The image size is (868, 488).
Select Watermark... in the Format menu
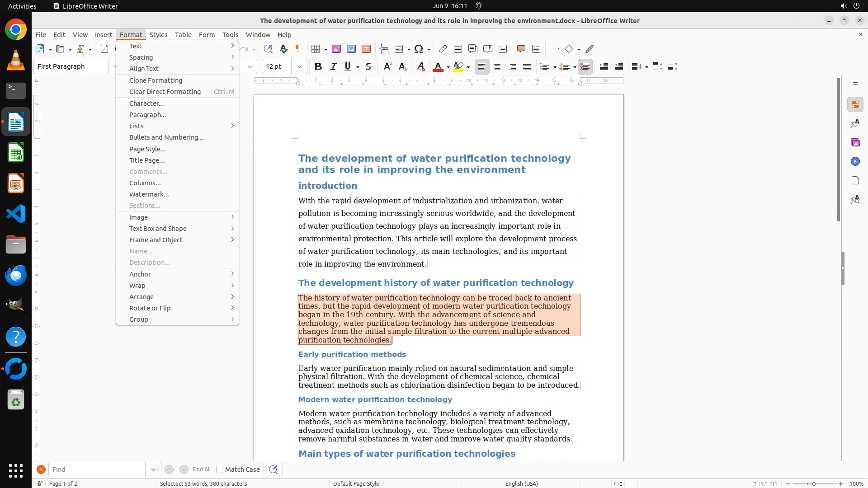pyautogui.click(x=149, y=194)
